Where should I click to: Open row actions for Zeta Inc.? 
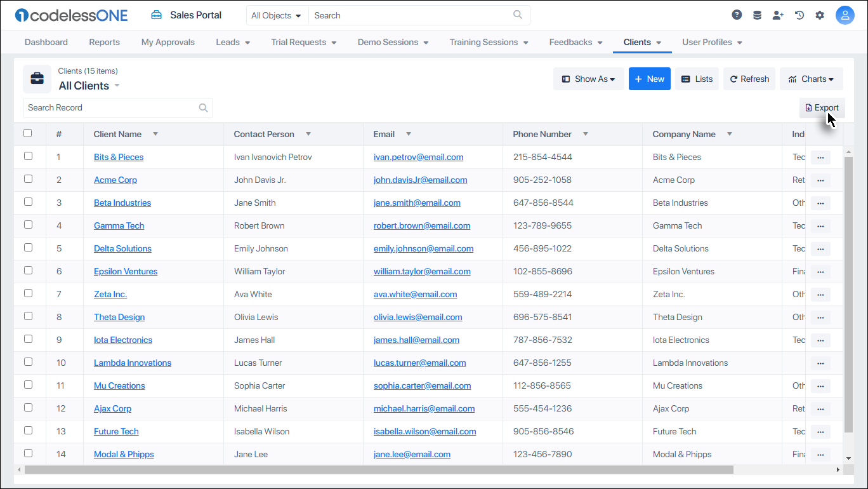820,295
